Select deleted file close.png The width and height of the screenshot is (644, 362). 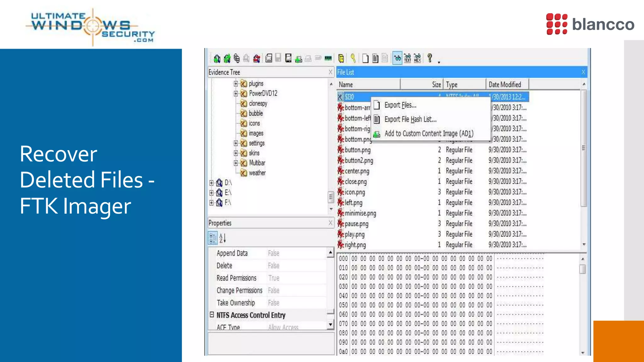tap(356, 182)
